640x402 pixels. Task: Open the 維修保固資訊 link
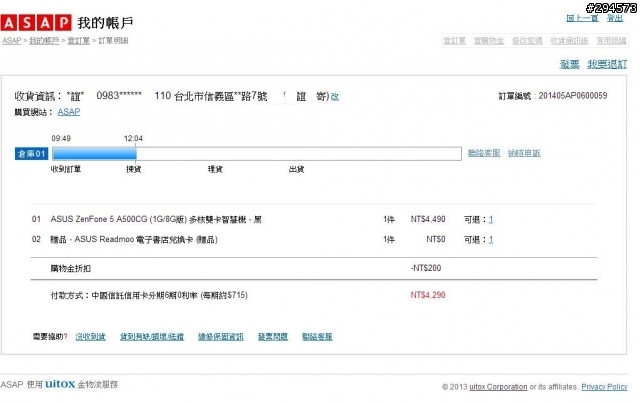(221, 337)
